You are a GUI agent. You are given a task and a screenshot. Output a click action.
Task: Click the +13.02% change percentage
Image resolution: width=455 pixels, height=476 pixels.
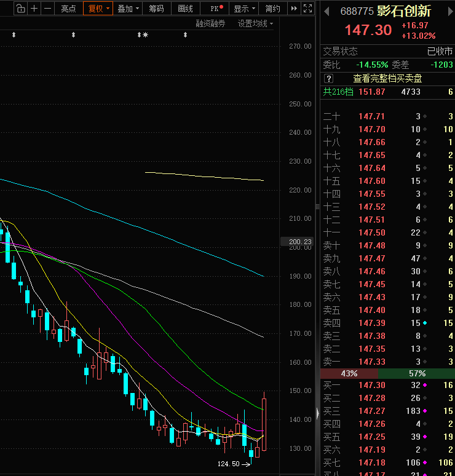[419, 36]
